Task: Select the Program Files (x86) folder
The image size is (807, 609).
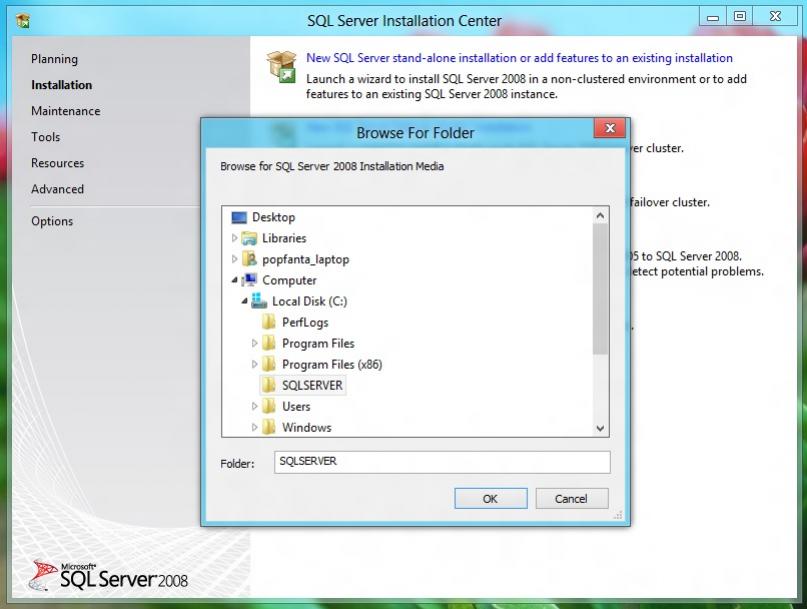Action: [x=332, y=364]
